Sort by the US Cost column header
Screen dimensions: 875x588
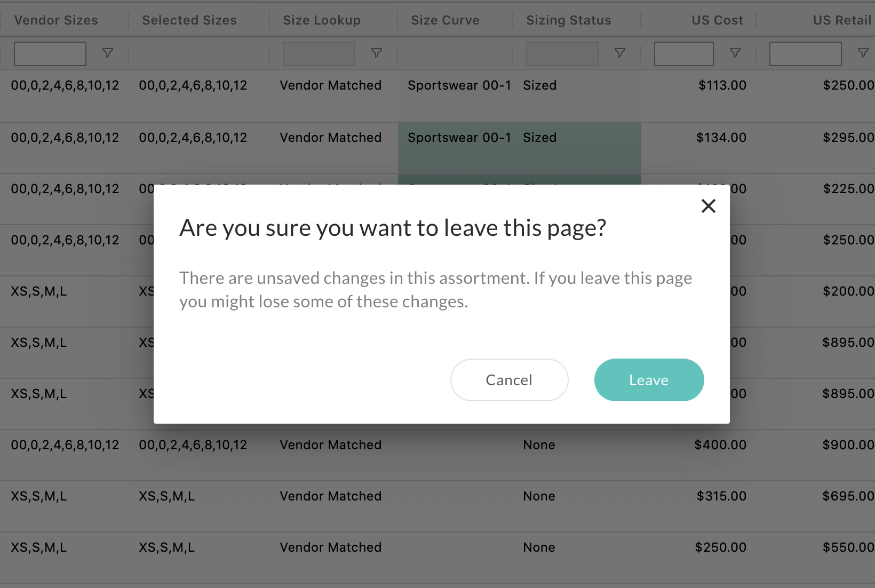(717, 20)
